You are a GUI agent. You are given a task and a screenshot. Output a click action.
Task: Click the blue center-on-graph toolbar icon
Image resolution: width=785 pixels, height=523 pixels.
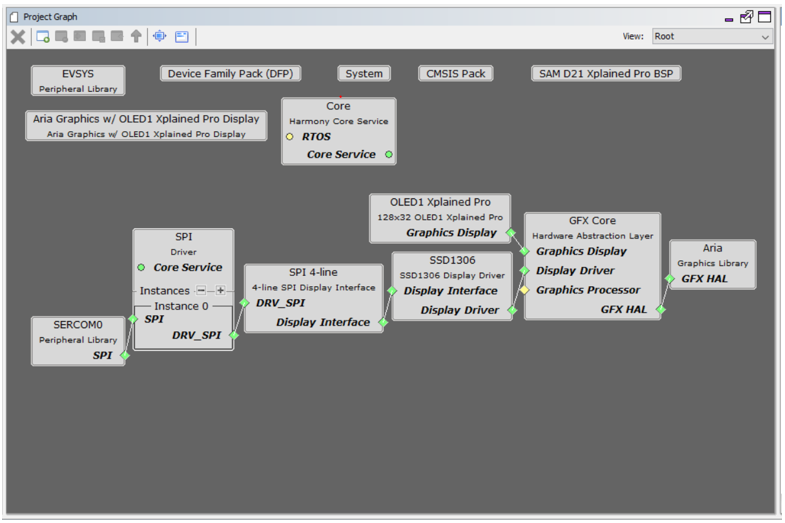[x=160, y=36]
